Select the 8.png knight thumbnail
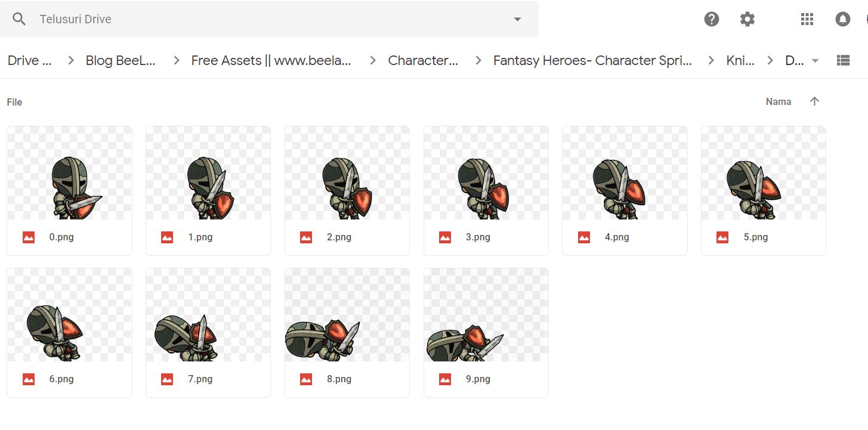Screen dimensions: 868x430 click(347, 315)
